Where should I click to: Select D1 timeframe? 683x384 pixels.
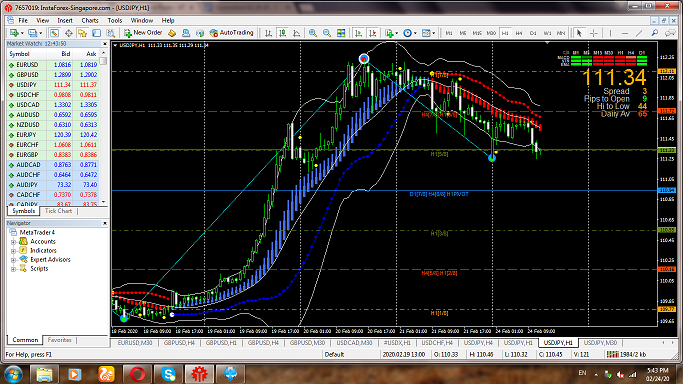(x=533, y=33)
